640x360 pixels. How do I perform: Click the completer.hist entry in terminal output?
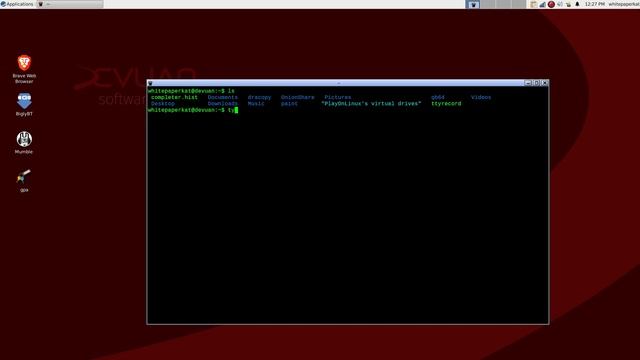(x=174, y=97)
